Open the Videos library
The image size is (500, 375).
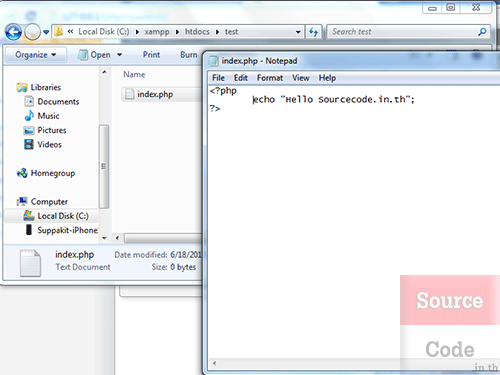pos(43,145)
